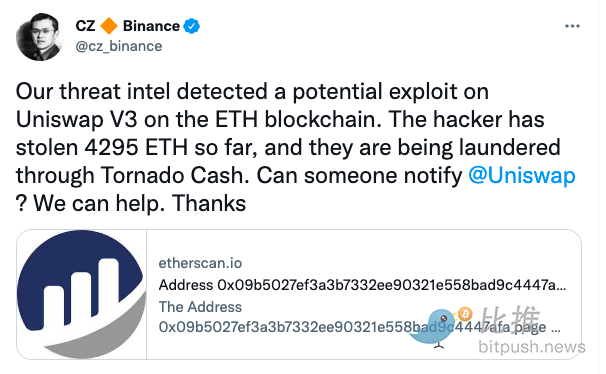Click the Etherscan logo in link card
This screenshot has height=374, width=606.
pyautogui.click(x=82, y=294)
